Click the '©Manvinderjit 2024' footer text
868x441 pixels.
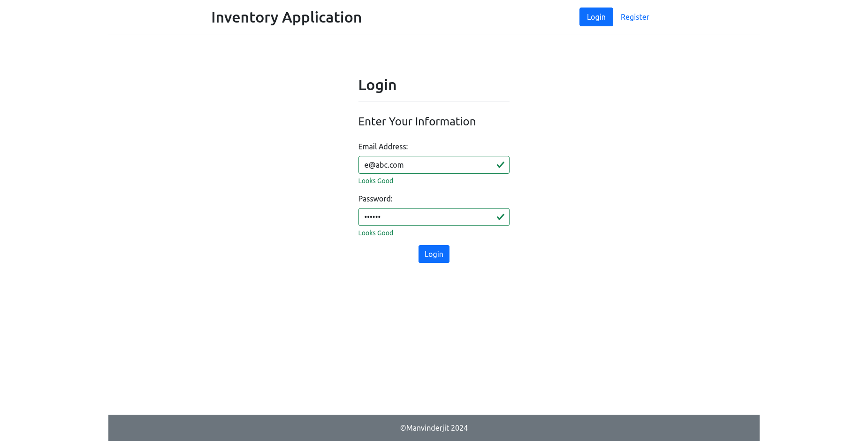pos(434,428)
